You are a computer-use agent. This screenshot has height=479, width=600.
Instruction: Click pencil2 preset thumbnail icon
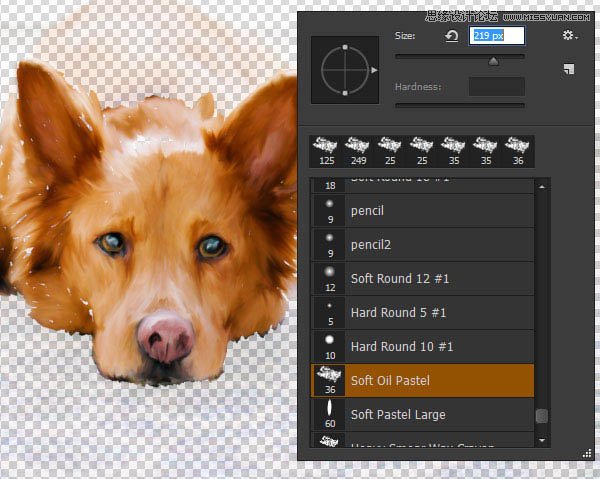pyautogui.click(x=329, y=245)
